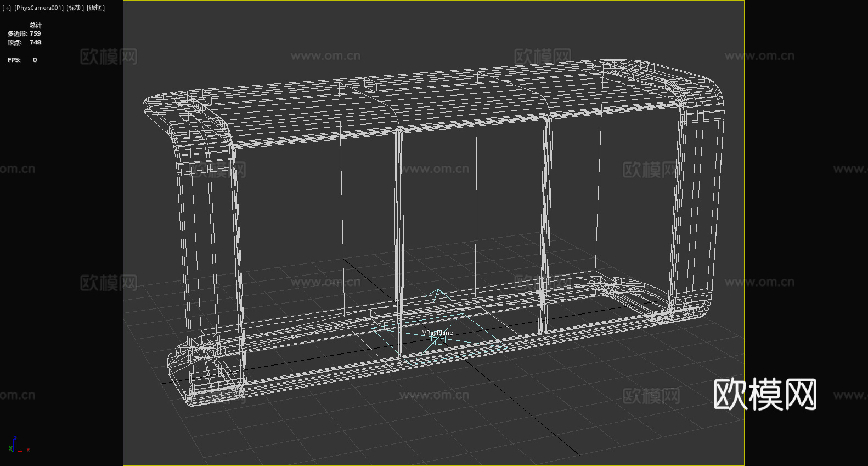This screenshot has width=868, height=466.
Task: Click the FPS: 0 statistic
Action: 22,60
